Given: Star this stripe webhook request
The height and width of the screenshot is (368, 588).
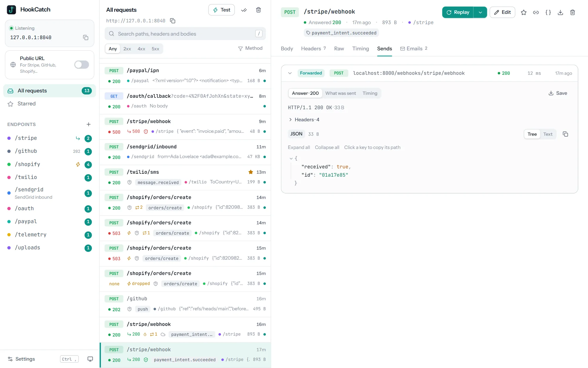Looking at the screenshot, I should [x=524, y=12].
